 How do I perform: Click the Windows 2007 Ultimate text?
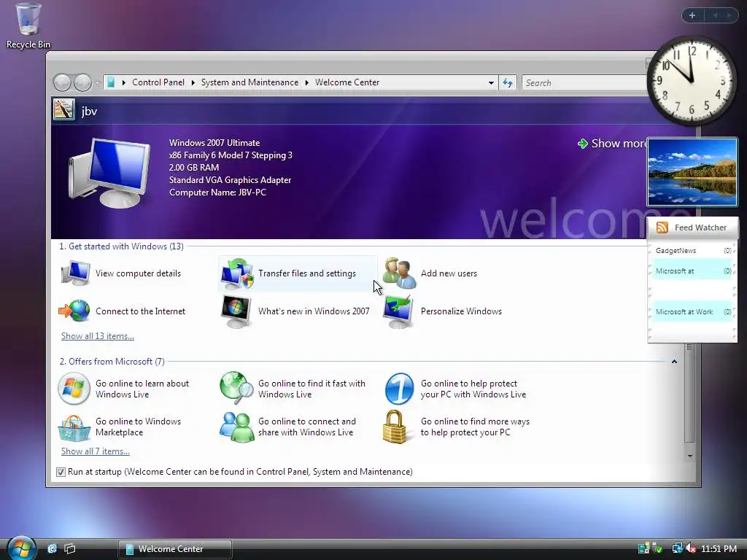[x=214, y=143]
